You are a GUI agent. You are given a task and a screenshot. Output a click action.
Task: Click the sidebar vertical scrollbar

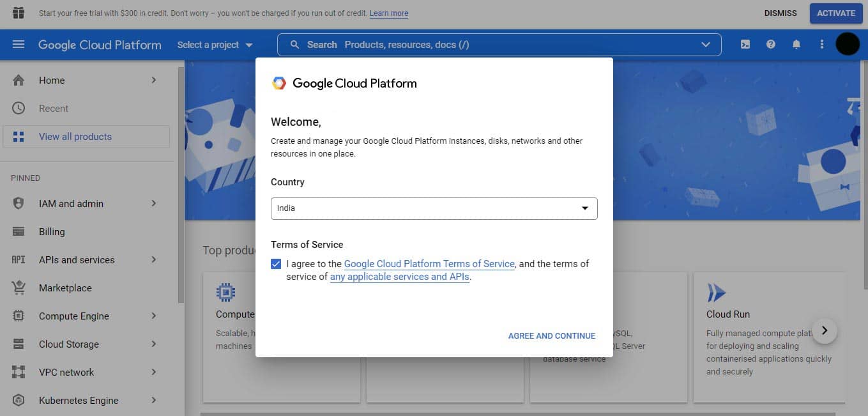click(181, 184)
